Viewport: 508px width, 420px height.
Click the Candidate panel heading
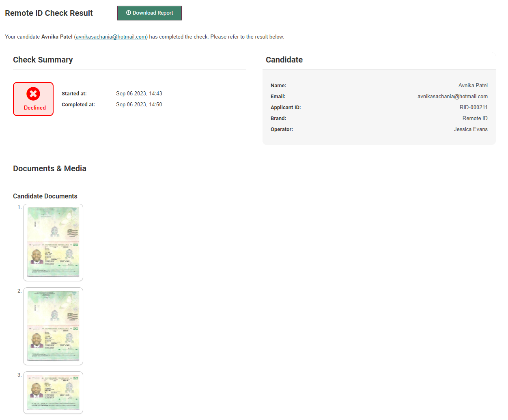(284, 60)
